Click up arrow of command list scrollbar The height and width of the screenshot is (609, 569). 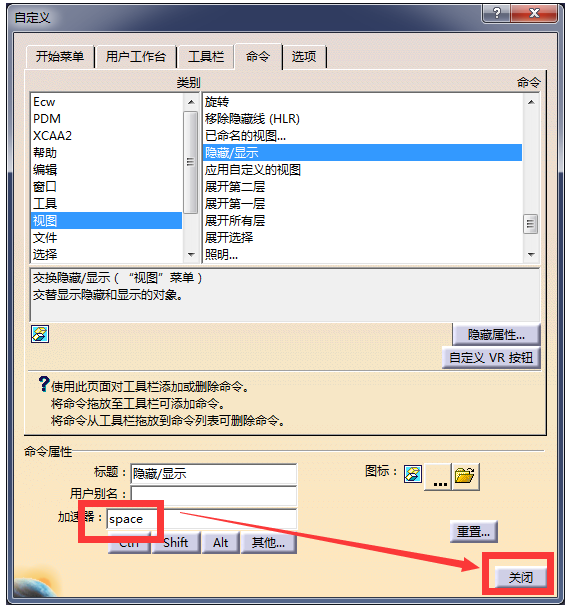531,102
